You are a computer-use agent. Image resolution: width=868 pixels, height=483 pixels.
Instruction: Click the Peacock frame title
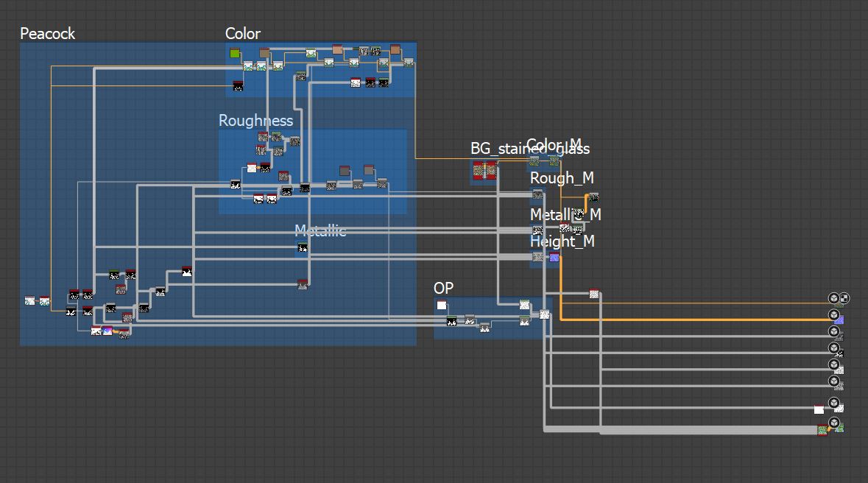tap(47, 34)
